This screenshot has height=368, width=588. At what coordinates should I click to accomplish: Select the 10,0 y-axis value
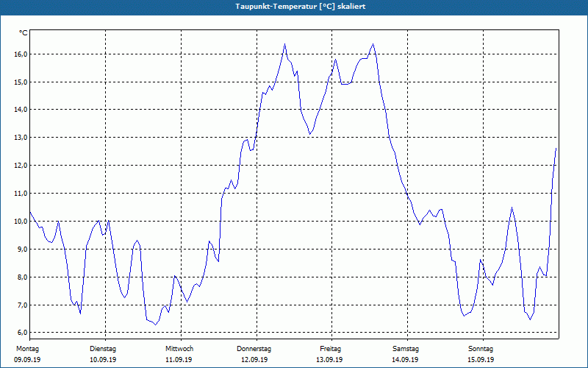pos(21,222)
